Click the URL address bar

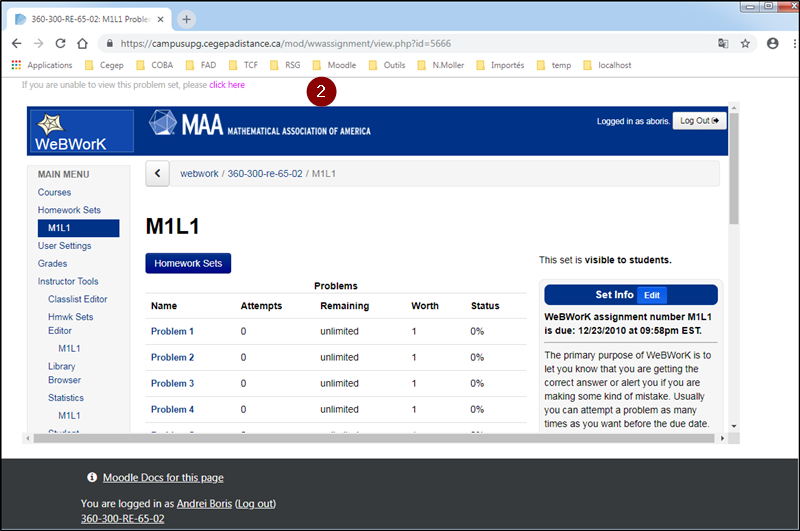(400, 44)
